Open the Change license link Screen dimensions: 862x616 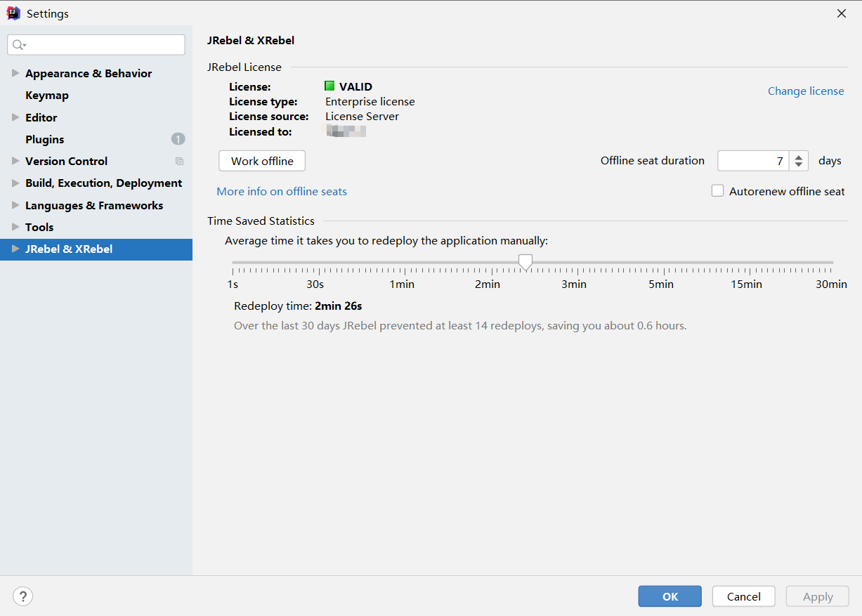pyautogui.click(x=806, y=91)
